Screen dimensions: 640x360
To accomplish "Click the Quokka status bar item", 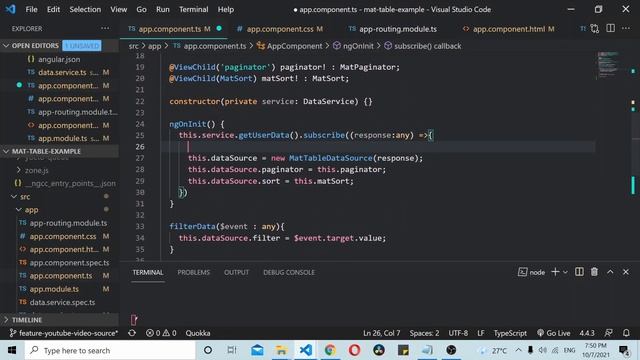I will (198, 333).
